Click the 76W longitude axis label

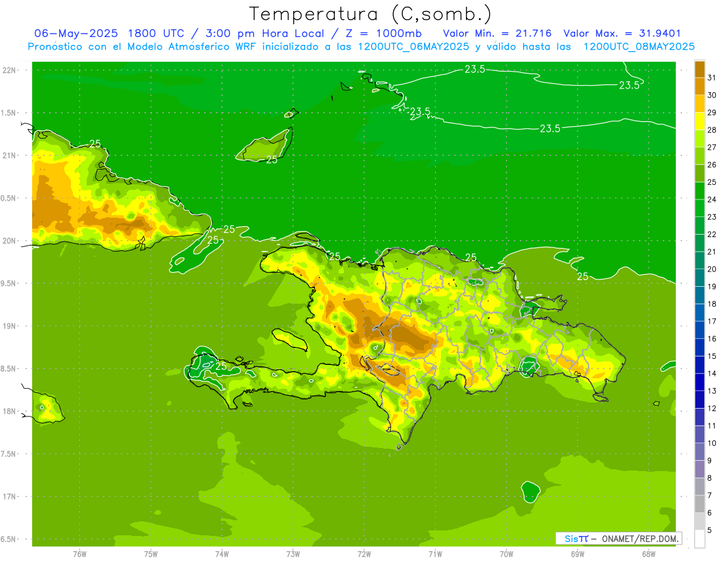point(79,554)
